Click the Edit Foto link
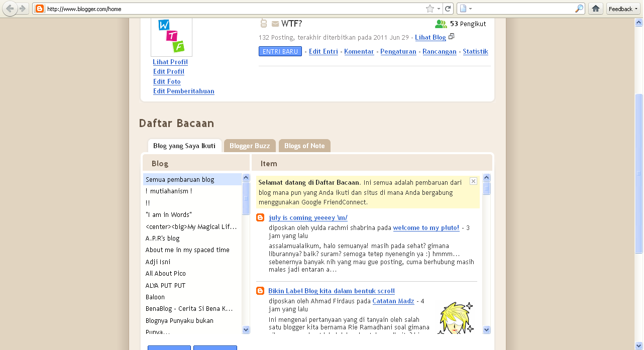644x350 pixels. 167,81
